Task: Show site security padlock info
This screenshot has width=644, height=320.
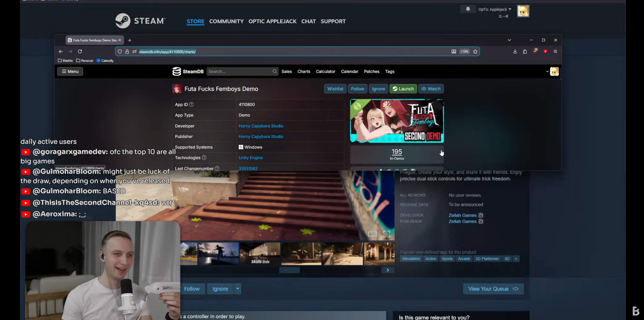Action: pyautogui.click(x=127, y=51)
